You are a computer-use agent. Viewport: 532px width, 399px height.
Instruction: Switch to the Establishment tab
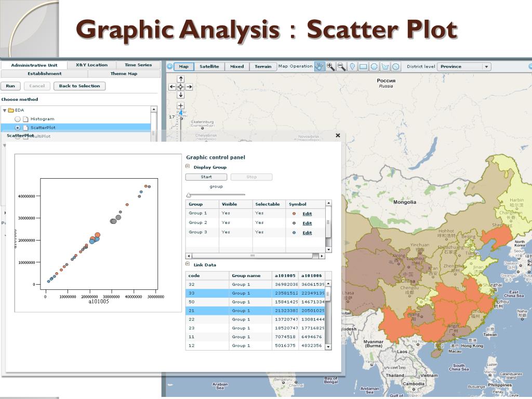[x=45, y=74]
